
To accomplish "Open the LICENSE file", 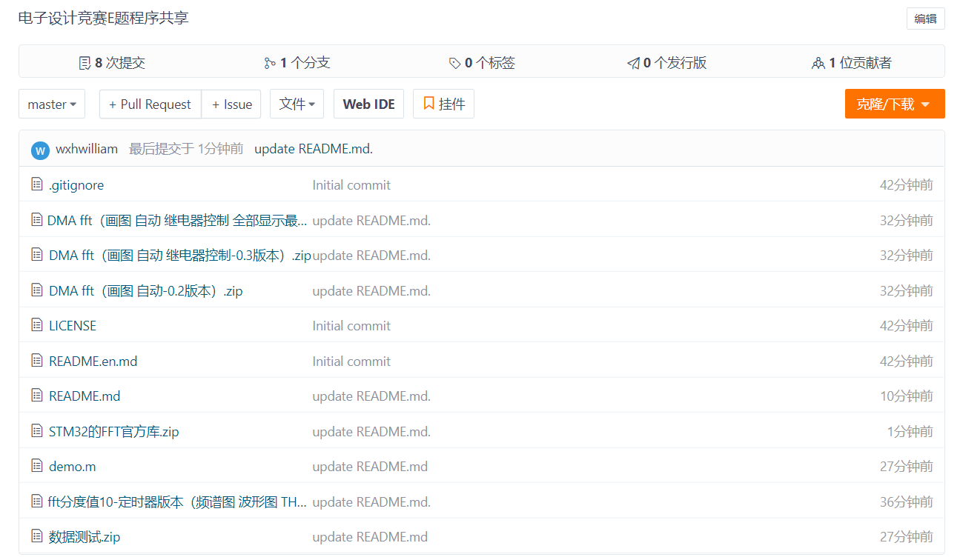I will tap(73, 325).
